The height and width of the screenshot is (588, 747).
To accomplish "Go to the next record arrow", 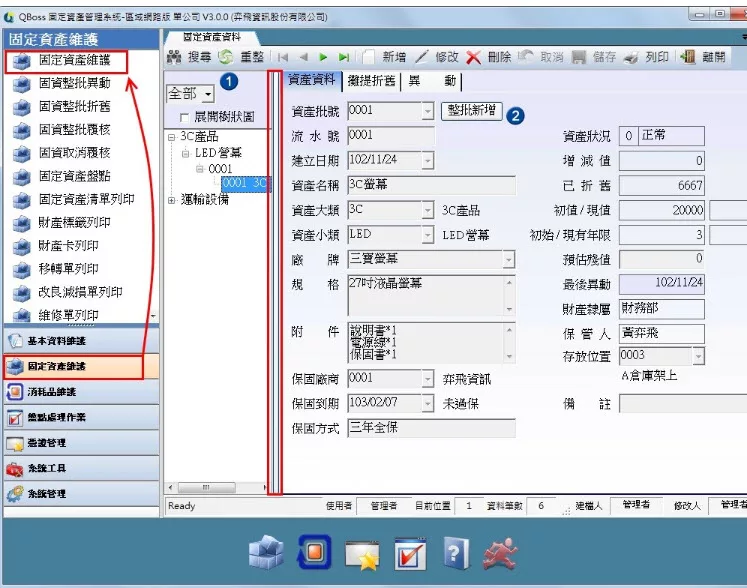I will tap(323, 57).
